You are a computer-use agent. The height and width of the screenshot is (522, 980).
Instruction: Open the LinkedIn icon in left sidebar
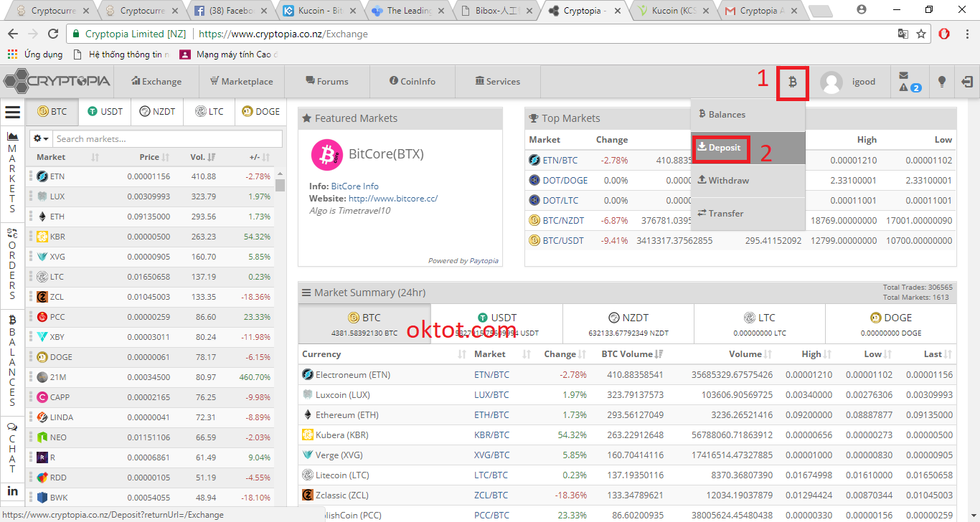pyautogui.click(x=12, y=491)
